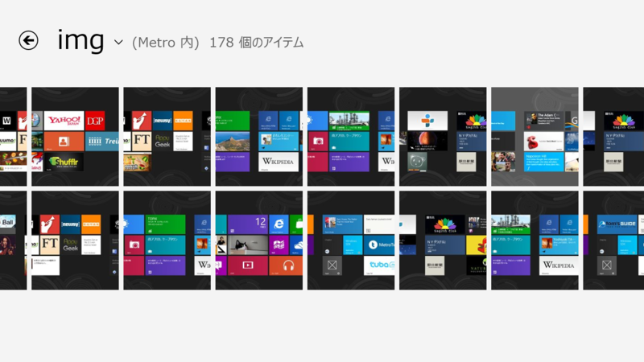Open the thumbnail with purple calendar 12 and headphones
Viewport: 644px width, 362px height.
259,240
